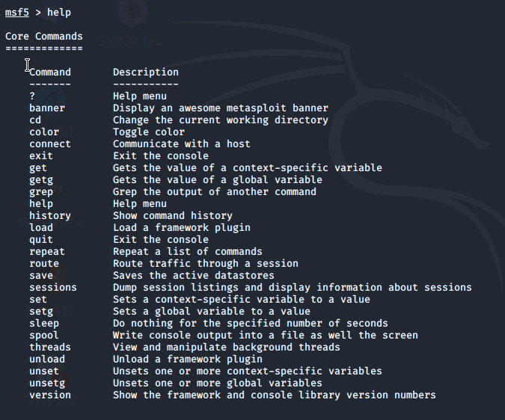
Task: Click the connect command entry
Action: [50, 144]
